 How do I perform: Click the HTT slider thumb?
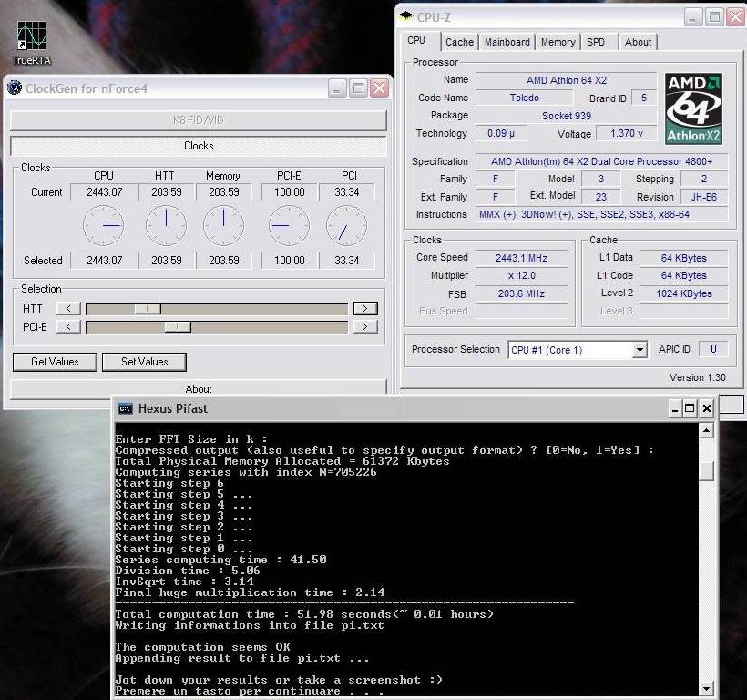148,309
